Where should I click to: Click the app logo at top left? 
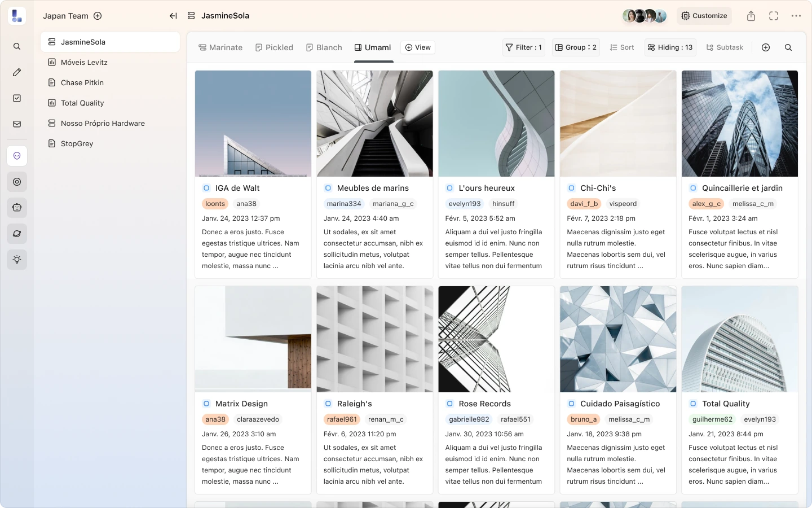17,16
